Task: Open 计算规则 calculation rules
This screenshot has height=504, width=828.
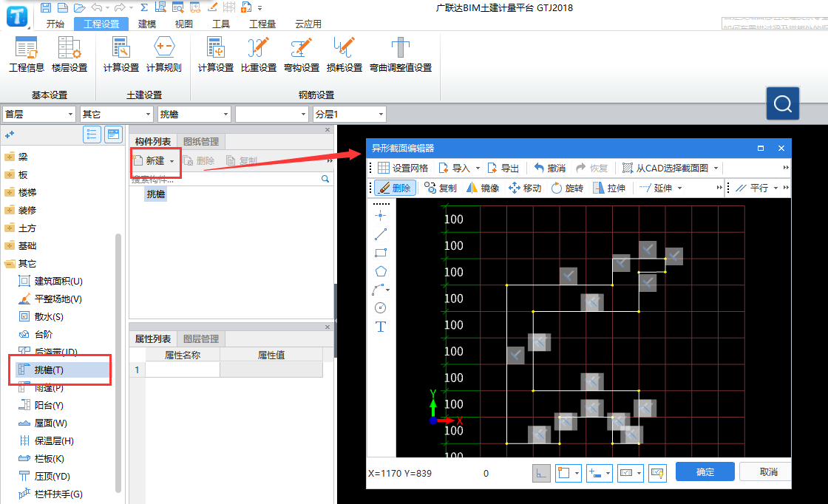Action: 163,55
